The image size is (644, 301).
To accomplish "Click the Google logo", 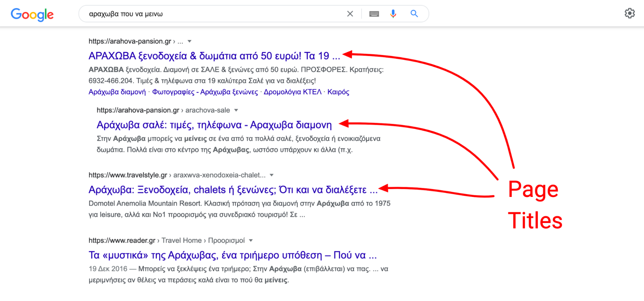I will pyautogui.click(x=32, y=15).
